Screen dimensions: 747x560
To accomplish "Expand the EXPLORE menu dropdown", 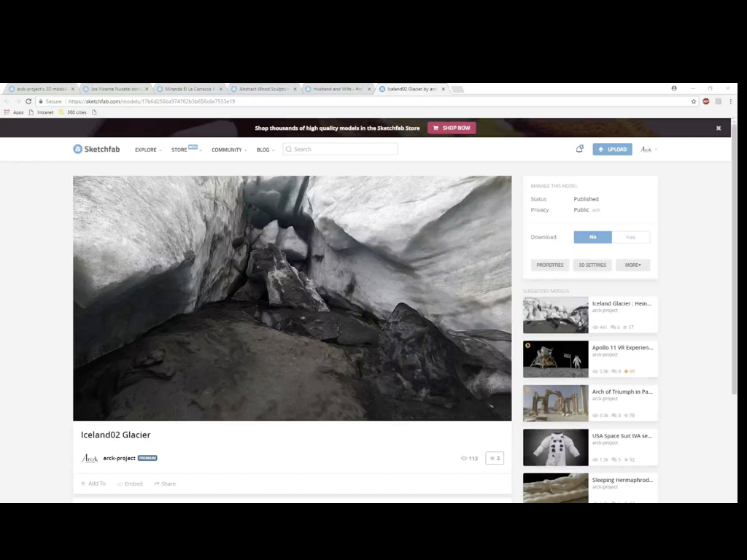I will coord(148,149).
